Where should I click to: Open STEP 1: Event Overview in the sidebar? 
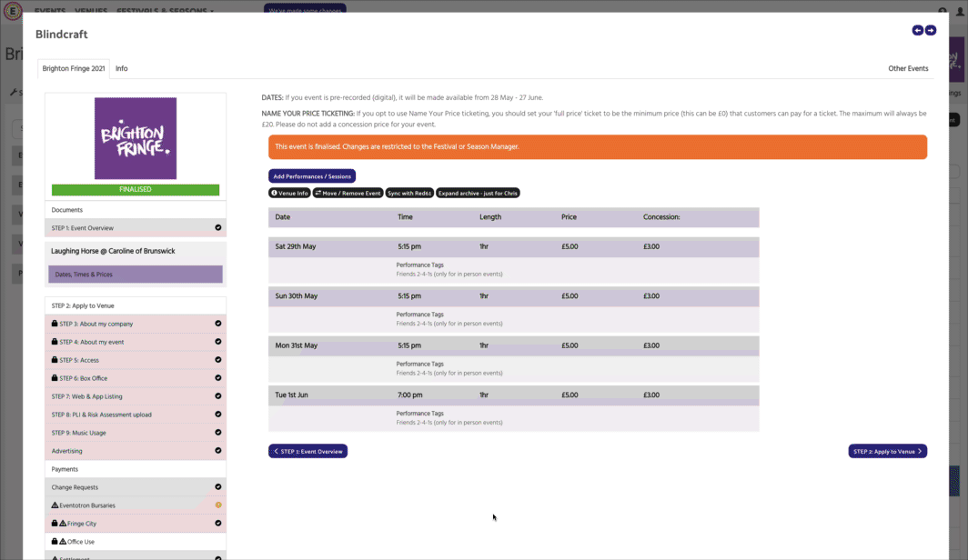tap(136, 227)
